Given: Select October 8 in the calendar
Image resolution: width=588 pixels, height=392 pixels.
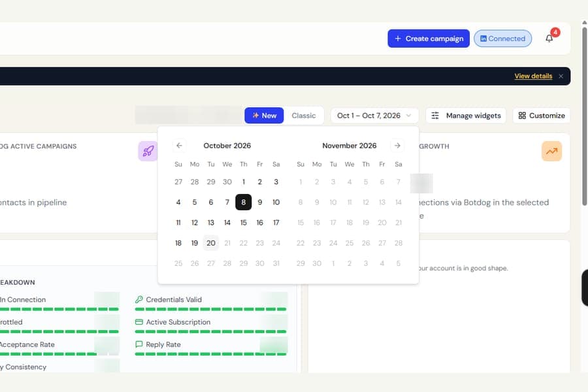Looking at the screenshot, I should coord(244,202).
